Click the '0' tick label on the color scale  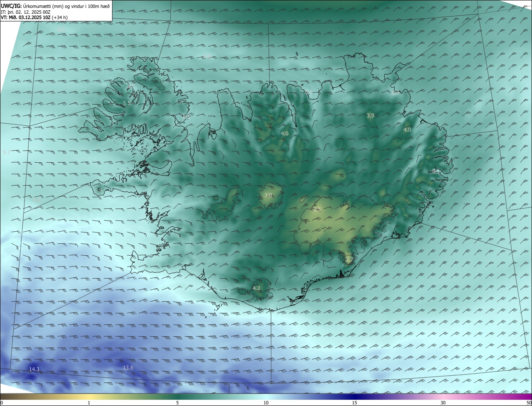[x=2, y=403]
